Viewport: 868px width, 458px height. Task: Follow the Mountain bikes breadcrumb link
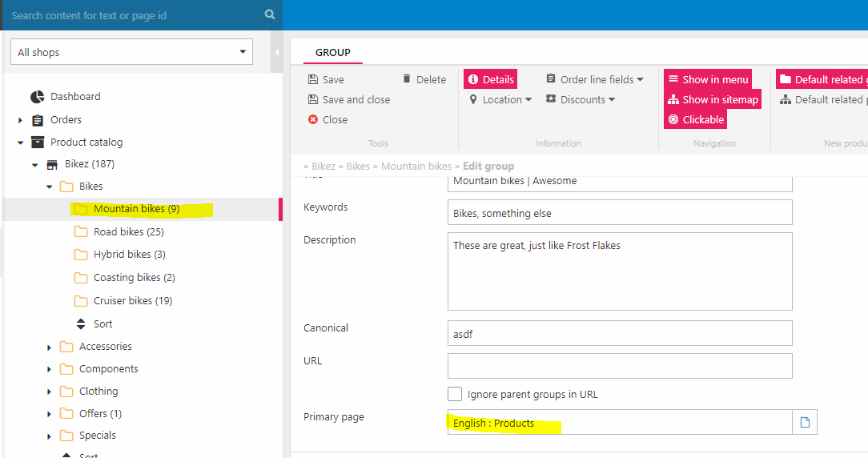[x=416, y=166]
